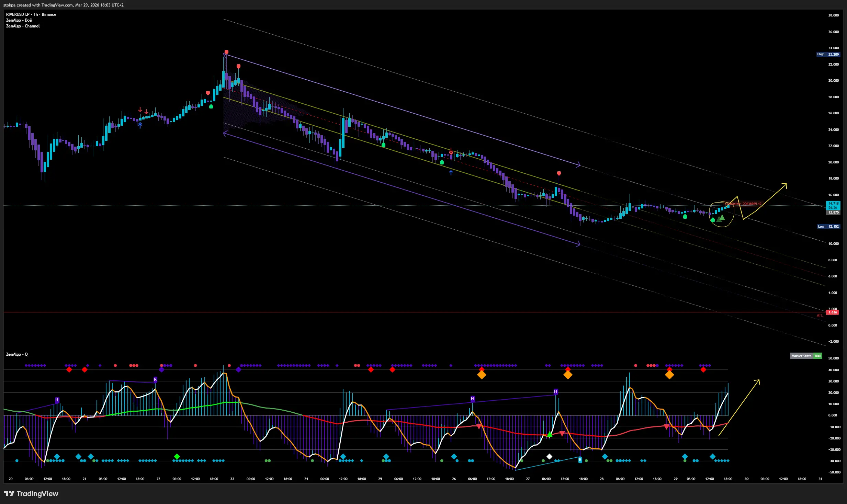Click the High 33.209 price label
Image resolution: width=847 pixels, height=504 pixels.
click(x=828, y=54)
